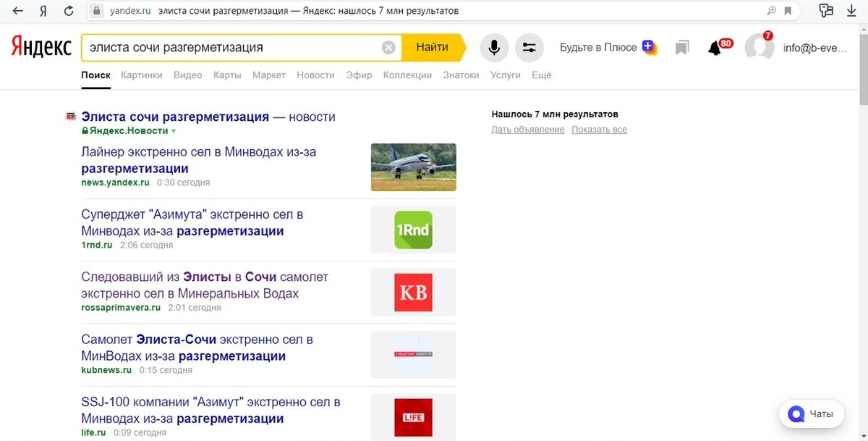Click the 1rnd.ru source link
The height and width of the screenshot is (441, 868).
97,245
